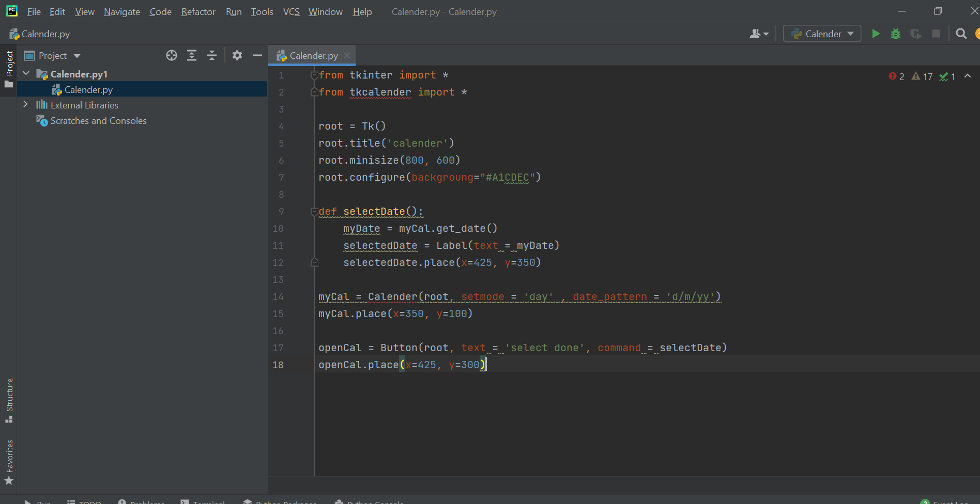Click the Select Opened File target icon
This screenshot has width=980, height=504.
pos(172,56)
